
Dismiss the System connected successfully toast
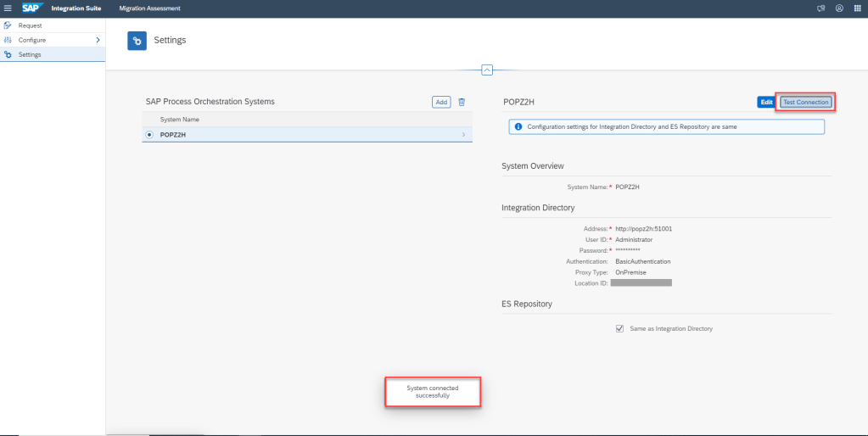pyautogui.click(x=433, y=392)
